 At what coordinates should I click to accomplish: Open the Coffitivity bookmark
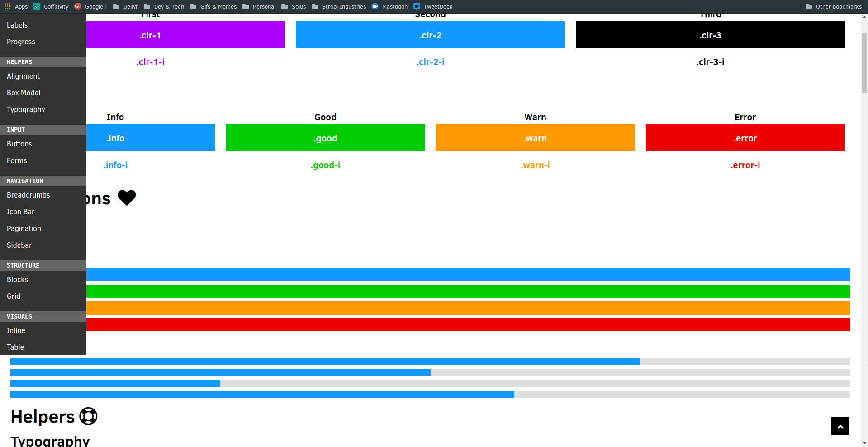[x=51, y=6]
